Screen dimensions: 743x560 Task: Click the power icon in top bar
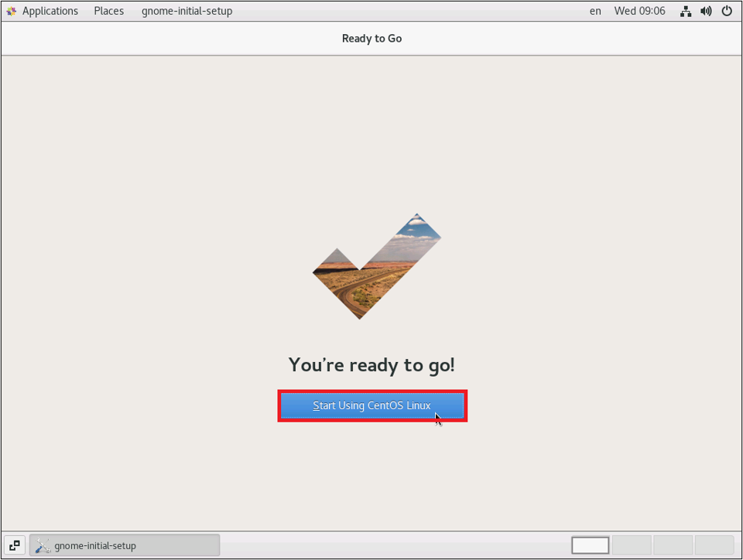pos(727,11)
